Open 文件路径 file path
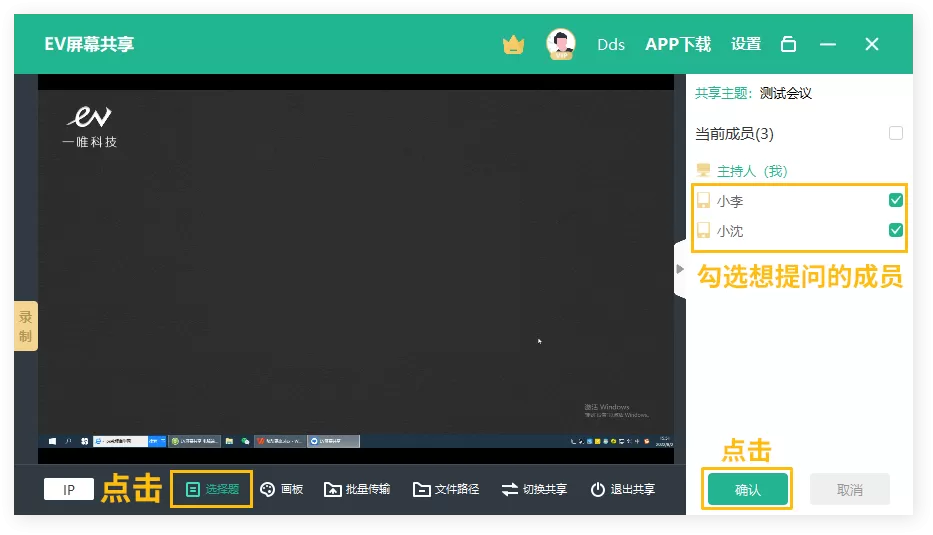The height and width of the screenshot is (535, 933). pos(446,489)
